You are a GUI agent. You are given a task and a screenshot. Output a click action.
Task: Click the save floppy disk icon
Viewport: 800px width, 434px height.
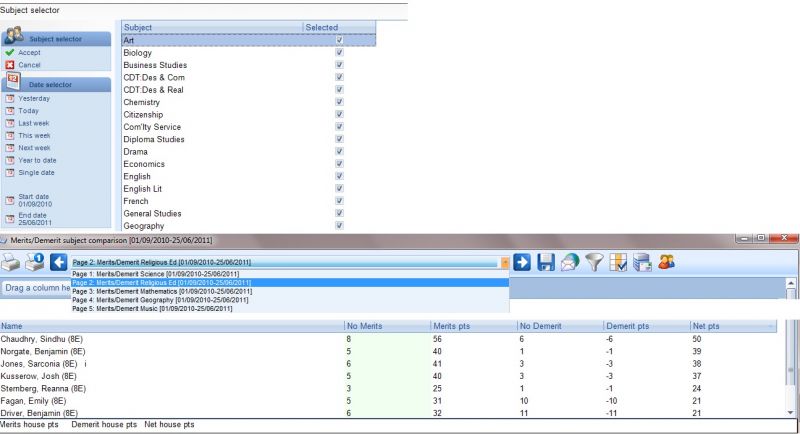click(x=546, y=262)
